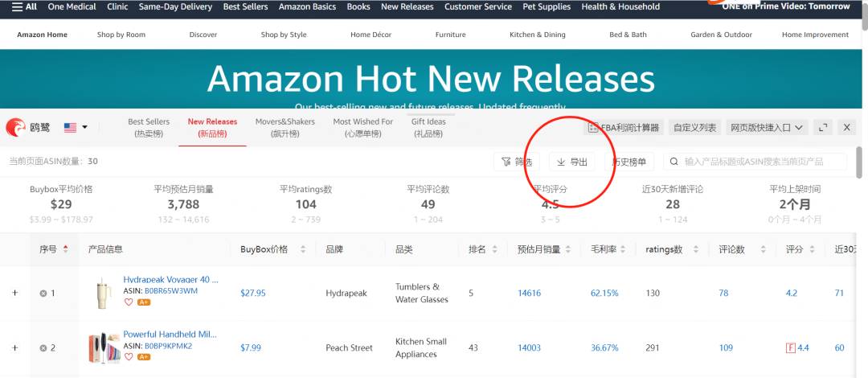868x378 pixels.
Task: Click gross margin 62.15%
Action: coord(604,293)
